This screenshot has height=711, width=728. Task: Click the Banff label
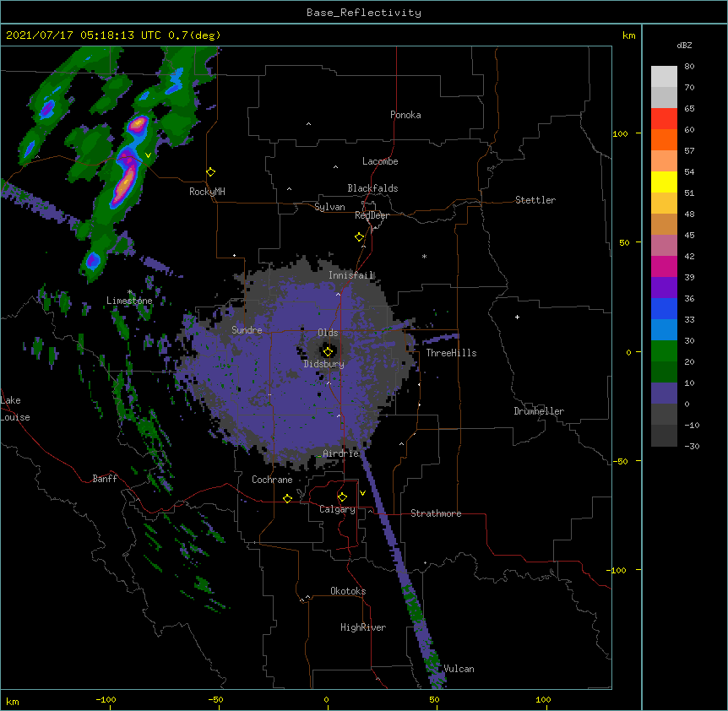(105, 479)
